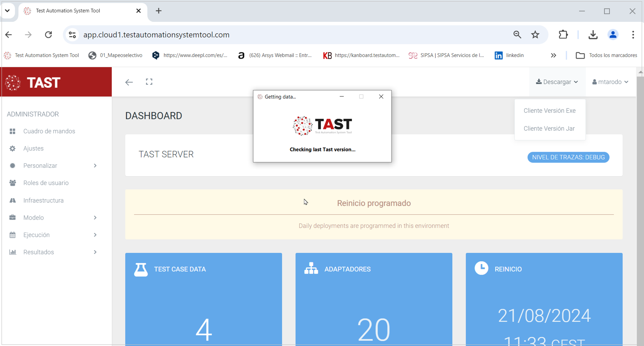Screen dimensions: 644x346
Task: Click the back arrow above the dashboard
Action: click(x=129, y=82)
